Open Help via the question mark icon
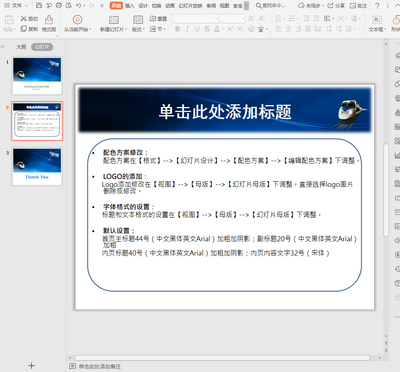The image size is (400, 372). pos(377,6)
